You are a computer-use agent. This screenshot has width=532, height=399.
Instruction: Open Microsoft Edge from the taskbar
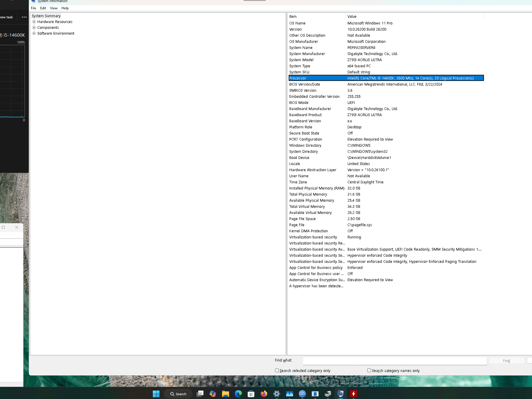238,394
